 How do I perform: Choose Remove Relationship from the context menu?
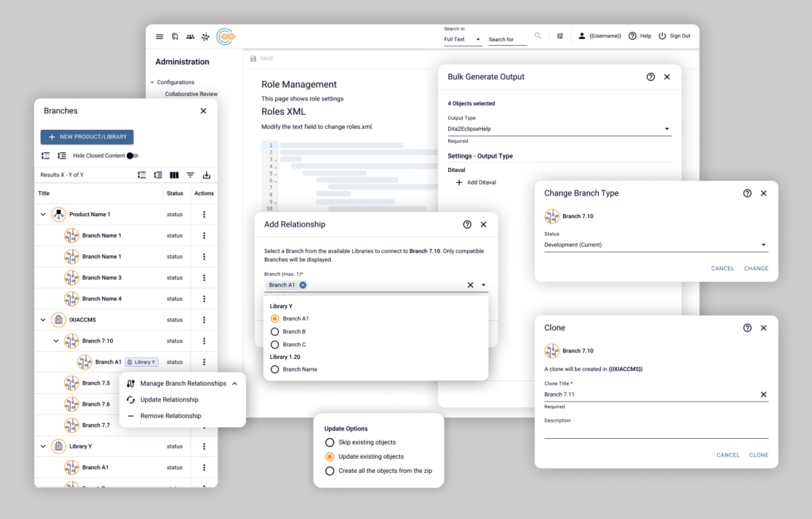[171, 415]
